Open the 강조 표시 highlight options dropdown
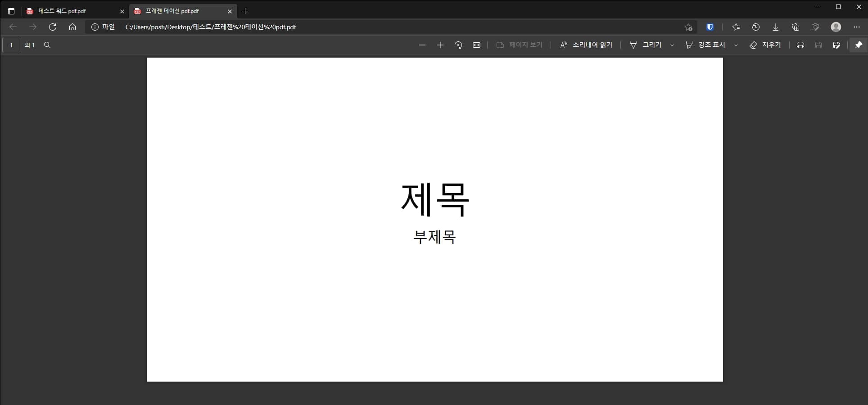This screenshot has height=405, width=868. pyautogui.click(x=736, y=45)
